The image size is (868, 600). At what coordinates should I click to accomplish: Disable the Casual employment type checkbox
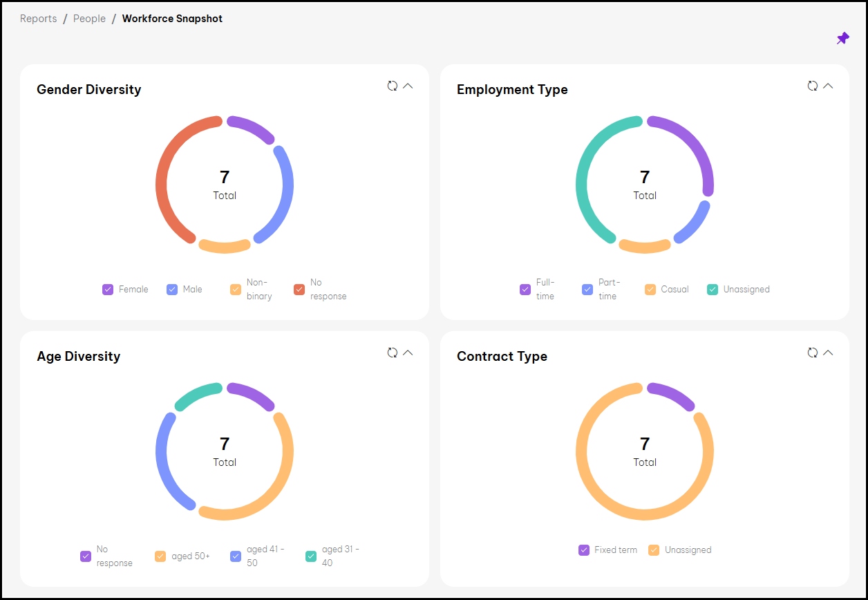650,290
